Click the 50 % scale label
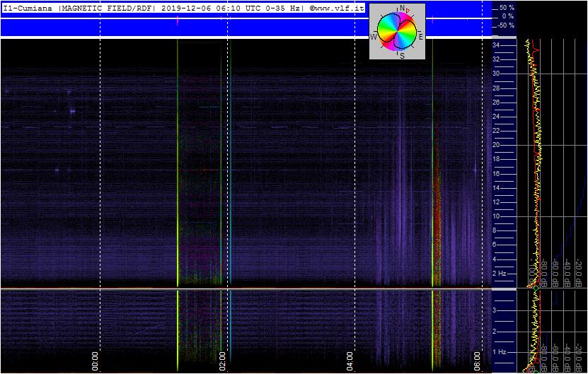 click(507, 8)
